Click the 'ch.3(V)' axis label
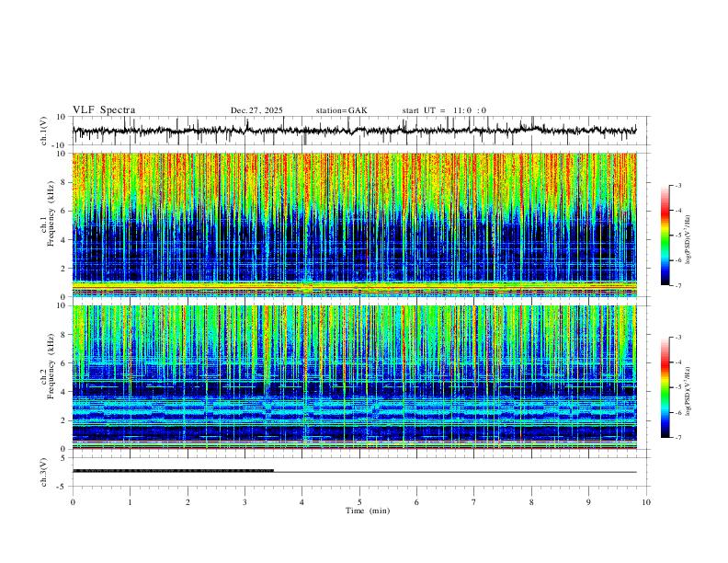The width and height of the screenshot is (728, 563). coord(44,472)
